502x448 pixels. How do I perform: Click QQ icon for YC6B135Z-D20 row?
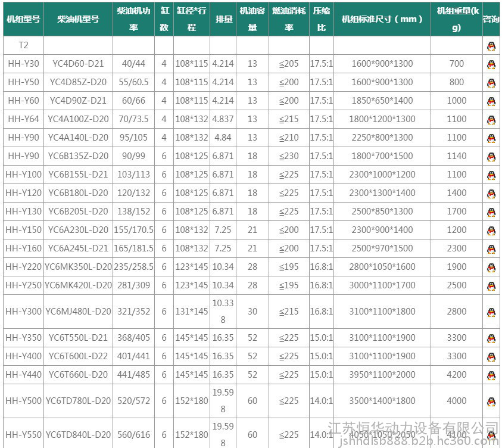[x=491, y=157]
